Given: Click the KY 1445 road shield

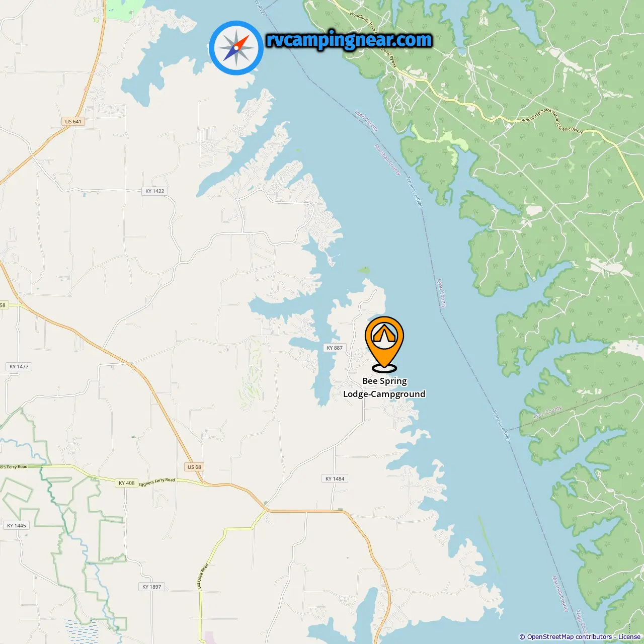Looking at the screenshot, I should click(17, 525).
